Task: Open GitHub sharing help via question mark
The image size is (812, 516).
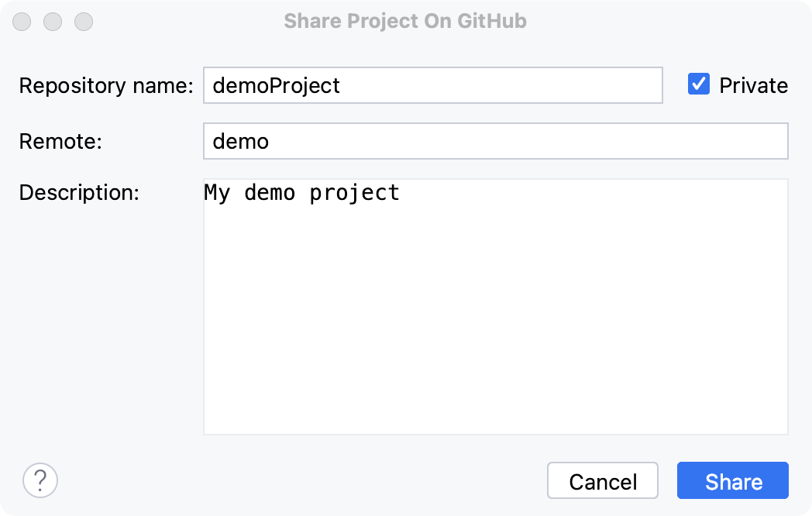Action: click(40, 480)
